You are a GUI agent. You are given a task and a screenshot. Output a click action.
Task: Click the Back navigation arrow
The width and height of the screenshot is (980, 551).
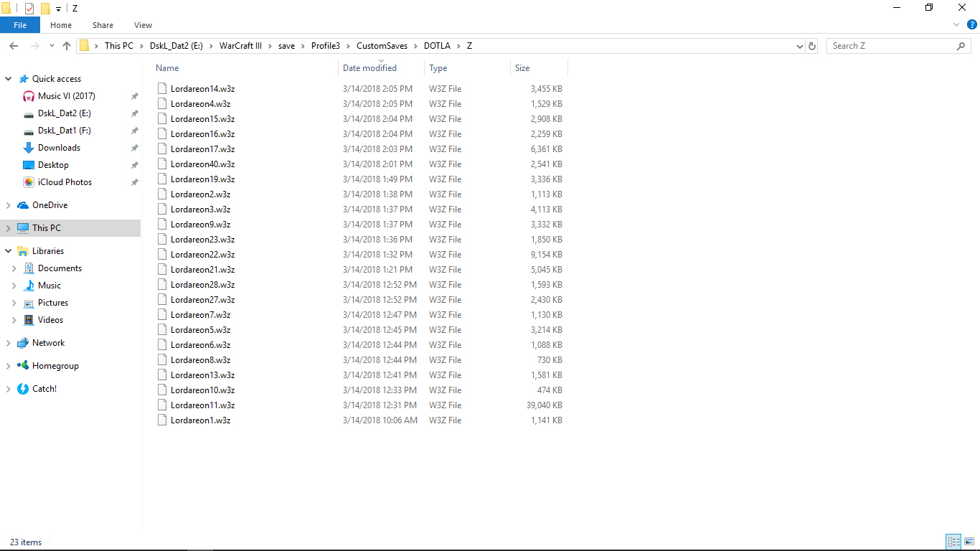[x=14, y=46]
